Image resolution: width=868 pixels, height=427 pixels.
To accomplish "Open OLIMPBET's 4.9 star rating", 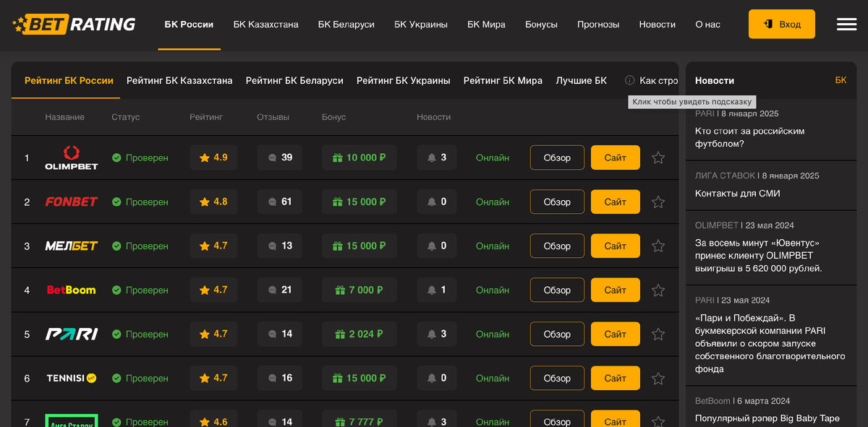I will [213, 158].
